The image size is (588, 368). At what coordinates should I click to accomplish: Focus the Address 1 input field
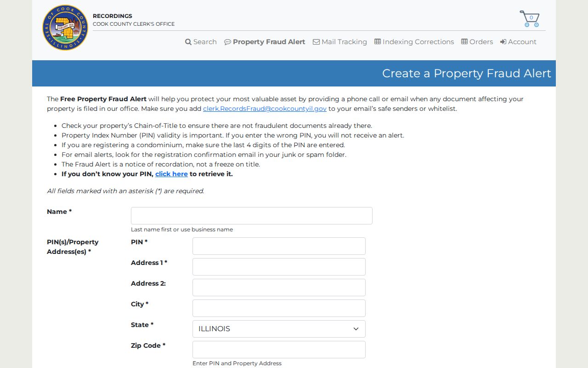[279, 267]
